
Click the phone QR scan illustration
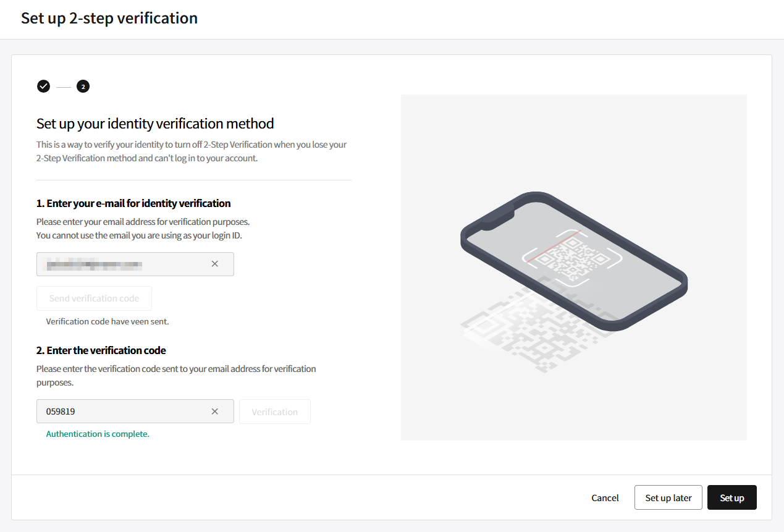[574, 268]
